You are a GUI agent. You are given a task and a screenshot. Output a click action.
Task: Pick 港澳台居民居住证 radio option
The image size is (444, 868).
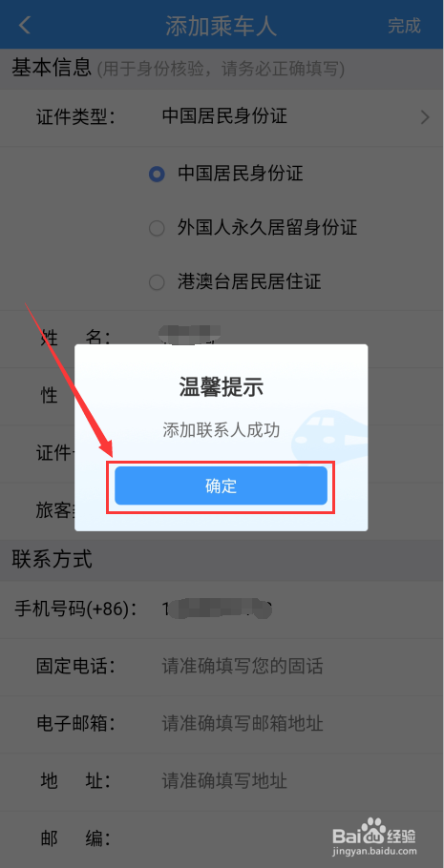coord(157,283)
